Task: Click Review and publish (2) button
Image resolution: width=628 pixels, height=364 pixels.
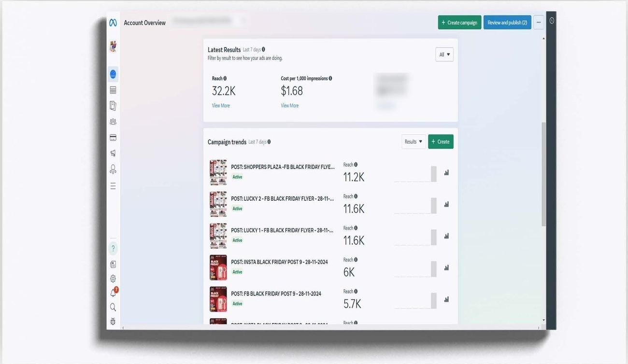Action: click(507, 23)
